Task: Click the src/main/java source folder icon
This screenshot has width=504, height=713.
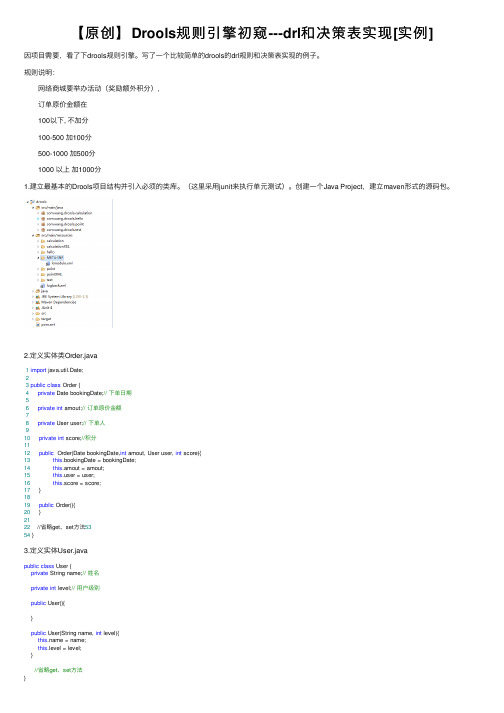Action: (x=38, y=208)
